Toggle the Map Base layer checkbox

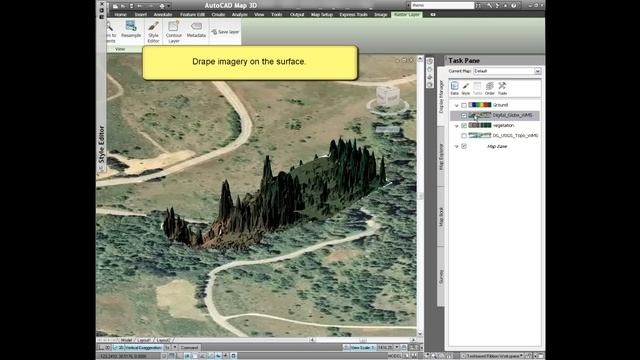click(x=464, y=146)
